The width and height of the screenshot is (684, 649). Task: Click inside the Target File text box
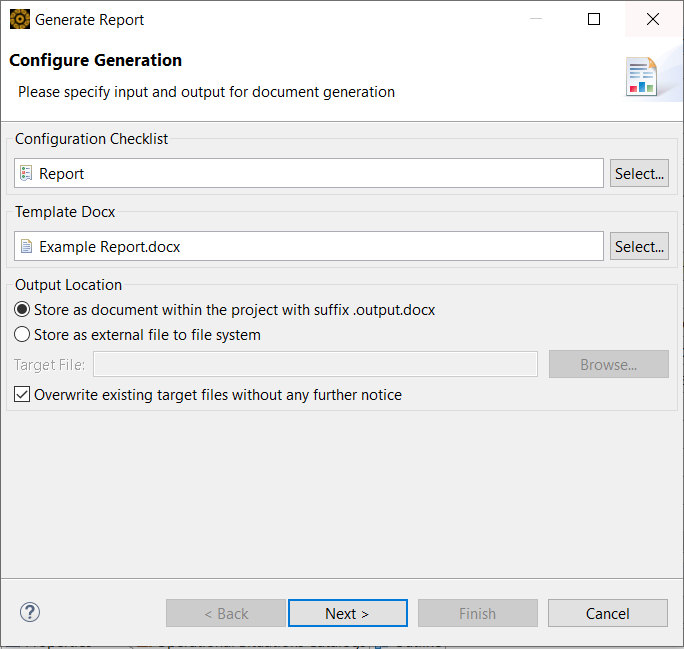[315, 364]
